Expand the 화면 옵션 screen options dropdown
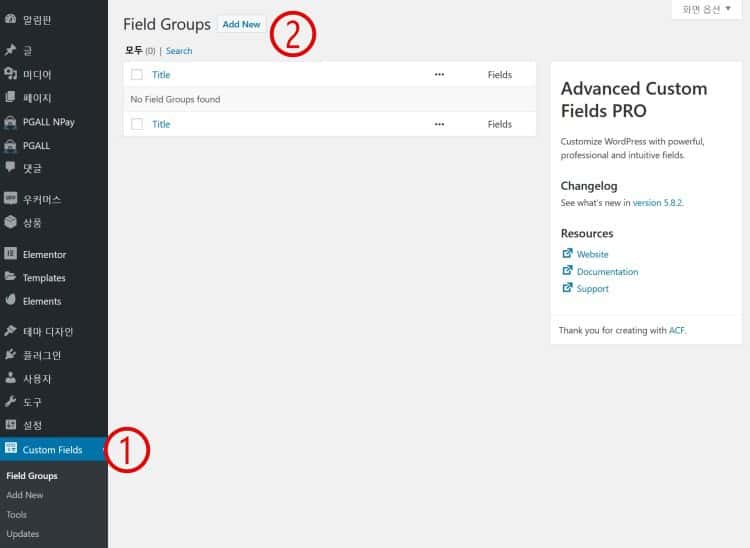The width and height of the screenshot is (750, 548). 706,9
